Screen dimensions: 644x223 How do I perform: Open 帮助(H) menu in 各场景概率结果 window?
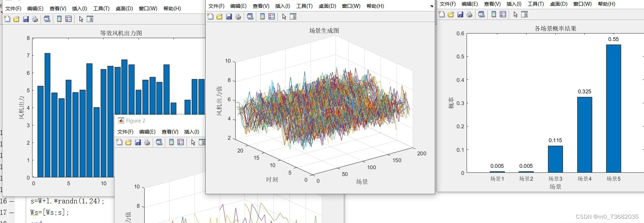607,4
